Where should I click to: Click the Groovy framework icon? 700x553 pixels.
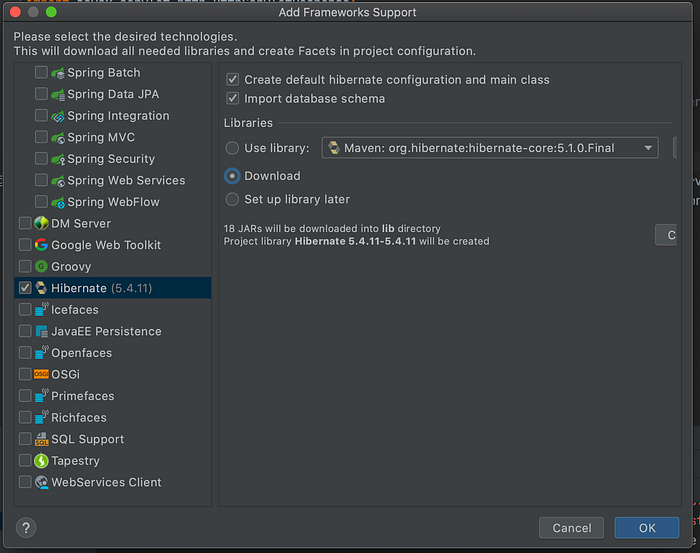click(x=41, y=267)
